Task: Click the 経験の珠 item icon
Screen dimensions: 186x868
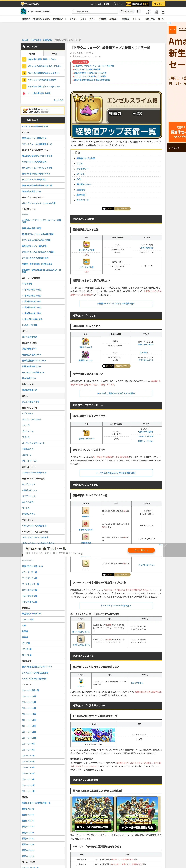Action: (86, 511)
